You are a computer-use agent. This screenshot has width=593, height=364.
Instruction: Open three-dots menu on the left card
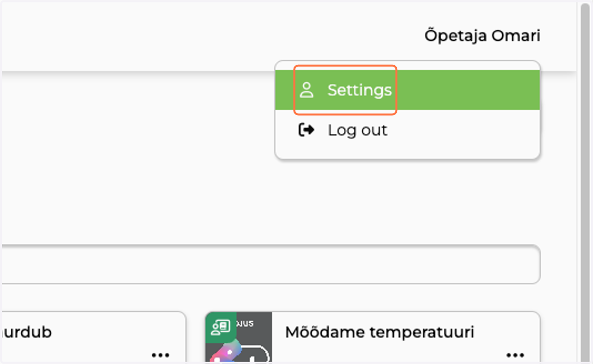tap(161, 355)
